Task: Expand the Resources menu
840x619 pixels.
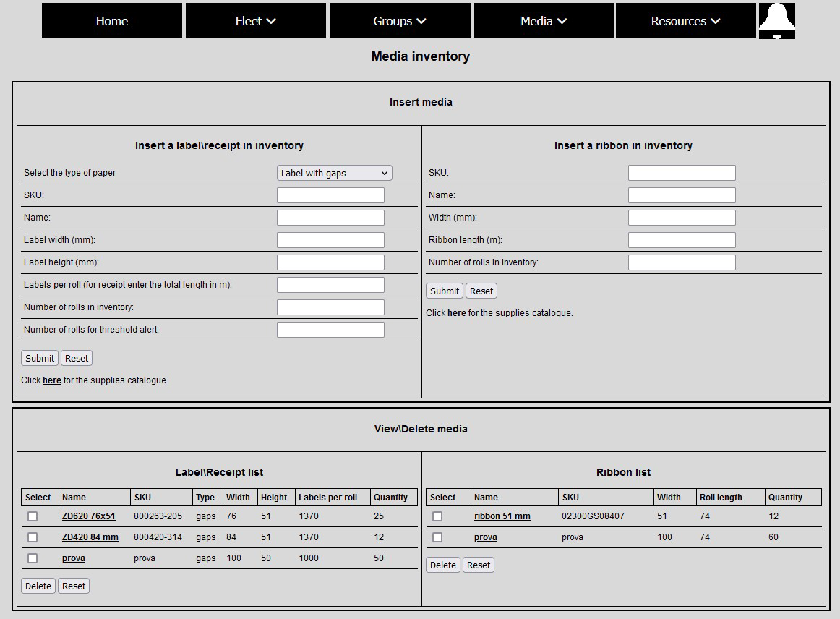Action: tap(686, 21)
